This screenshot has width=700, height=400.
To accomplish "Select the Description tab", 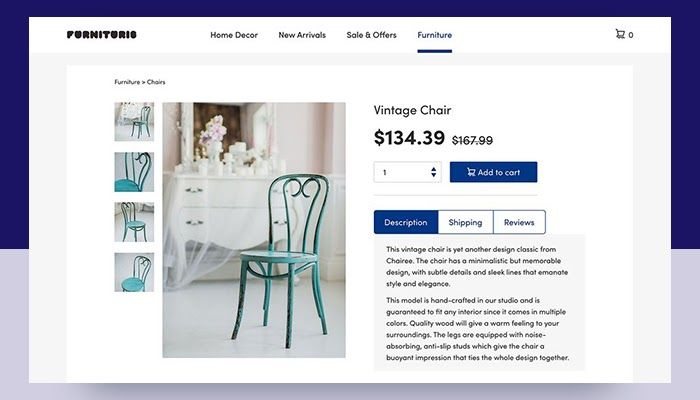I will click(x=406, y=222).
